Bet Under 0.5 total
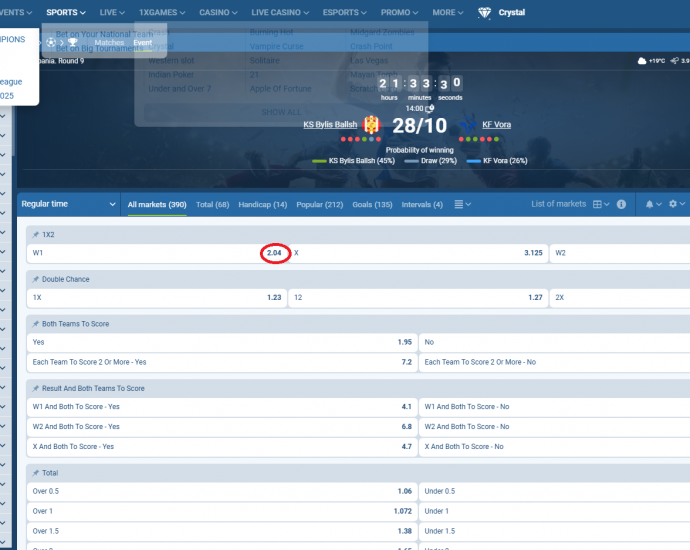Viewport: 690px width, 550px height. 554,491
